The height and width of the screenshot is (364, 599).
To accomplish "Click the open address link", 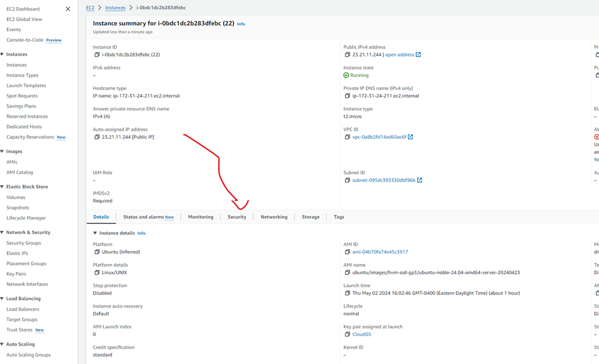I will coord(399,55).
